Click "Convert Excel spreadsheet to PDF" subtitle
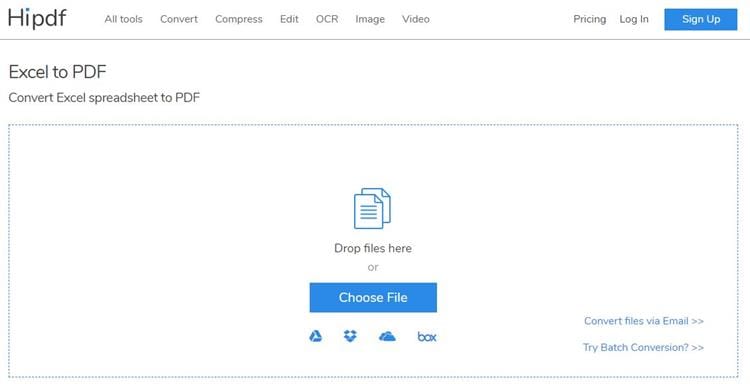750x384 pixels. [104, 98]
